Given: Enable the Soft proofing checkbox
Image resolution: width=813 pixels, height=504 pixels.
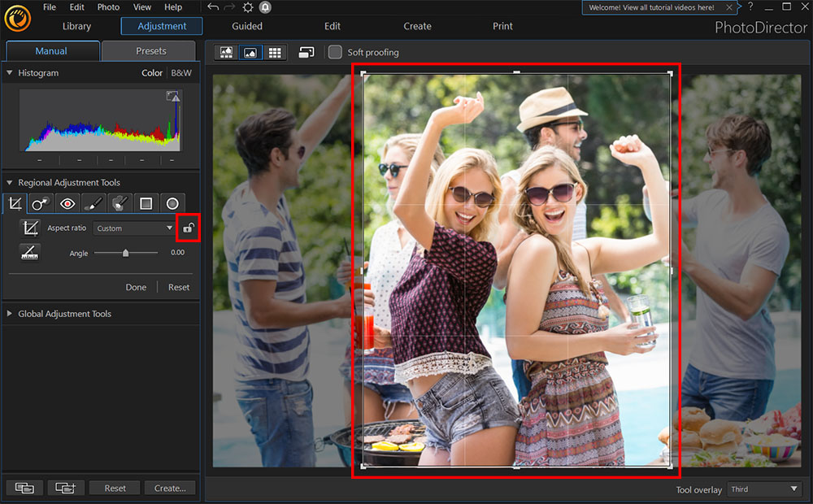Looking at the screenshot, I should pyautogui.click(x=335, y=52).
